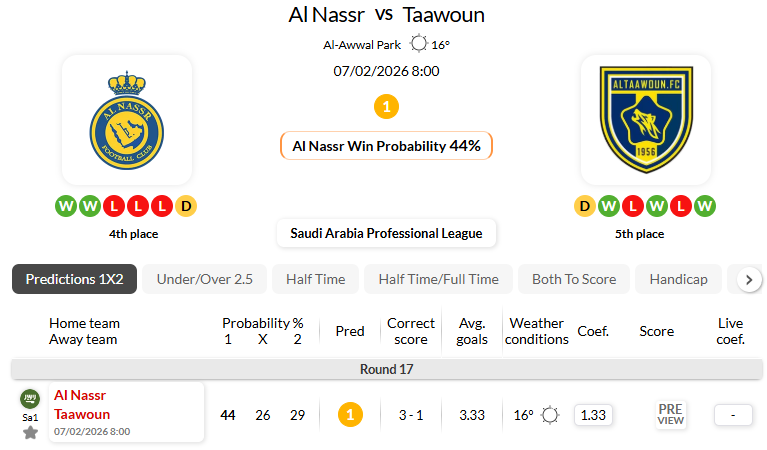Switch to Both To Score tab
Viewport: 767px width, 450px height.
point(574,279)
